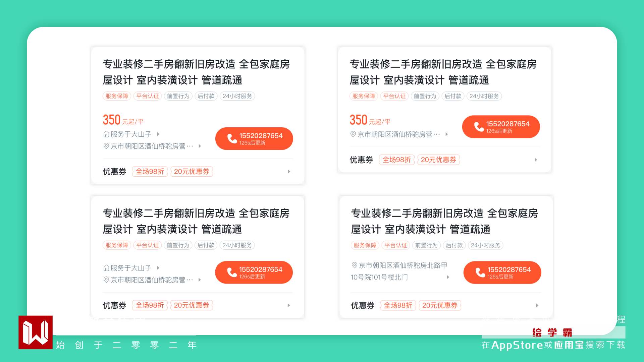Click location pin icon in top-right card
The image size is (644, 362).
[x=353, y=134]
